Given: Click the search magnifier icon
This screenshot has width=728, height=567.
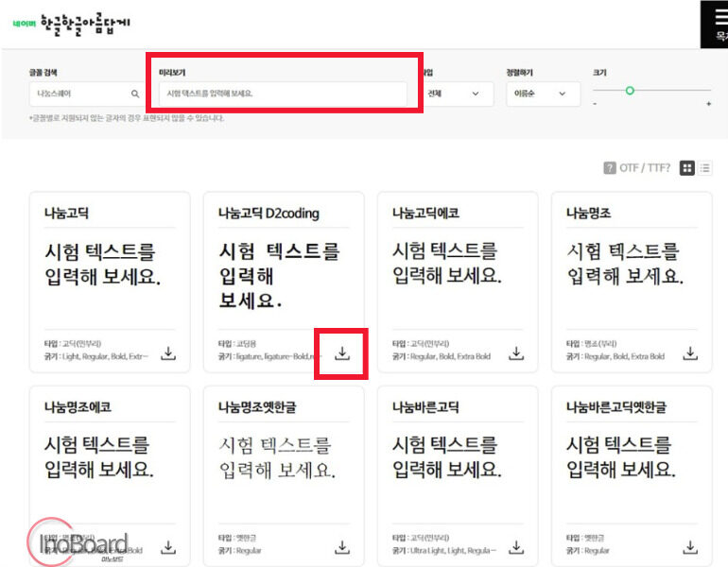Looking at the screenshot, I should click(135, 94).
